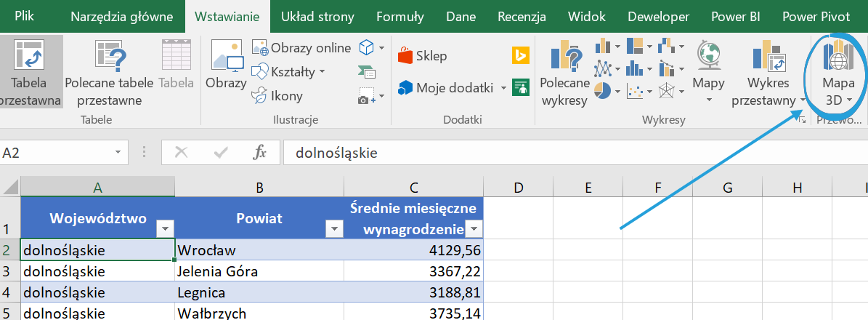Click Obrazy online button
Screen dimensions: 868x320
(301, 48)
